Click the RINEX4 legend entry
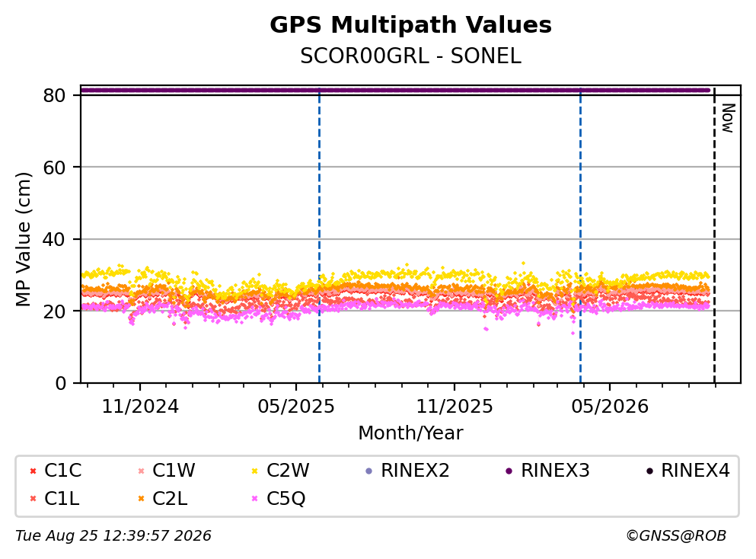This screenshot has height=559, width=756. [x=688, y=470]
